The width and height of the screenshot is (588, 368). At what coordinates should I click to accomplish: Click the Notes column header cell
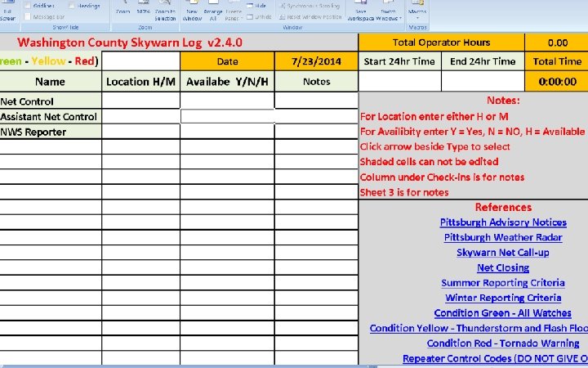click(317, 82)
